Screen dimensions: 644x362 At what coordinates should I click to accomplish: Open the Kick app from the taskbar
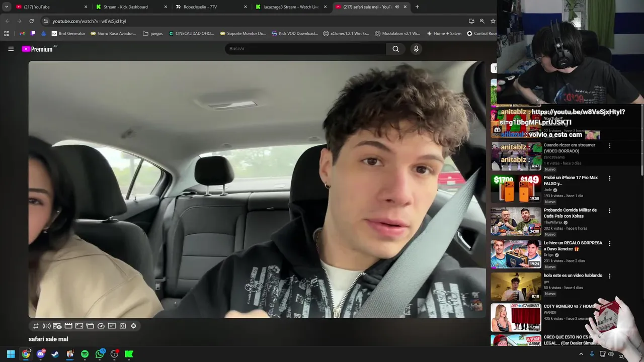pos(129,354)
